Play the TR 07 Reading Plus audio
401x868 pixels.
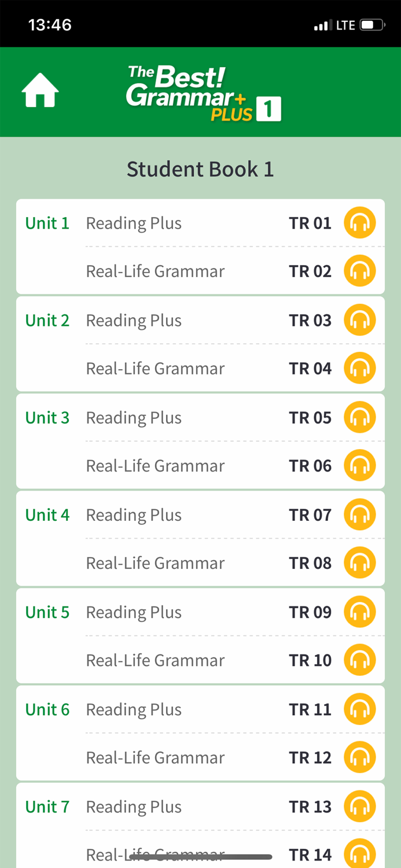tap(359, 514)
